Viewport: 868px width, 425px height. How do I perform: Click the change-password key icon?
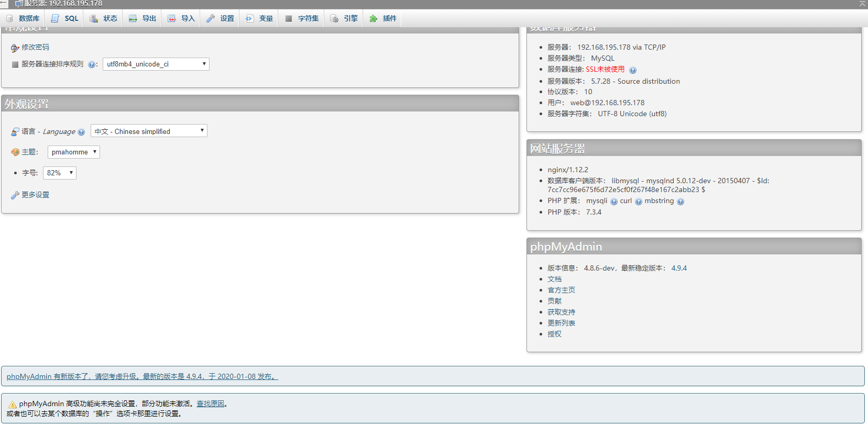coord(15,48)
